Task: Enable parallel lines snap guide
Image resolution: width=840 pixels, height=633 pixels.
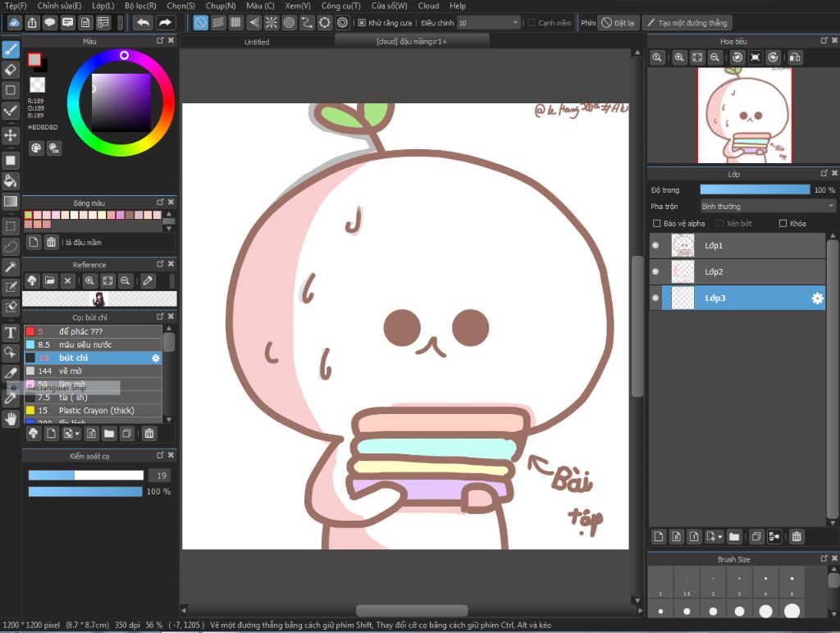Action: (218, 22)
